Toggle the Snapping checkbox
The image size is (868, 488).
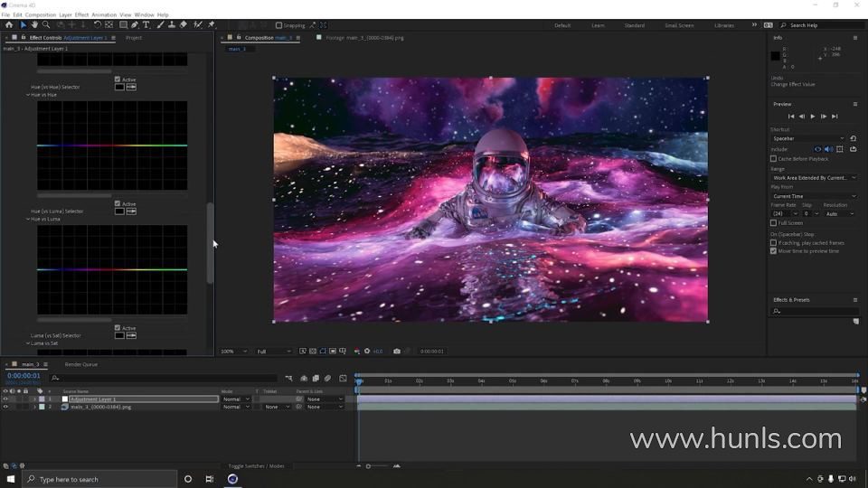click(x=278, y=25)
